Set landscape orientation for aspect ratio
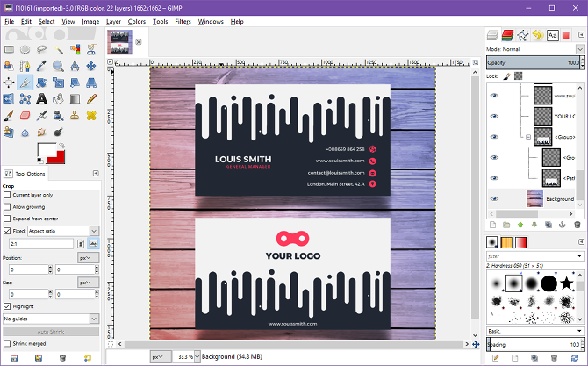 click(x=93, y=244)
